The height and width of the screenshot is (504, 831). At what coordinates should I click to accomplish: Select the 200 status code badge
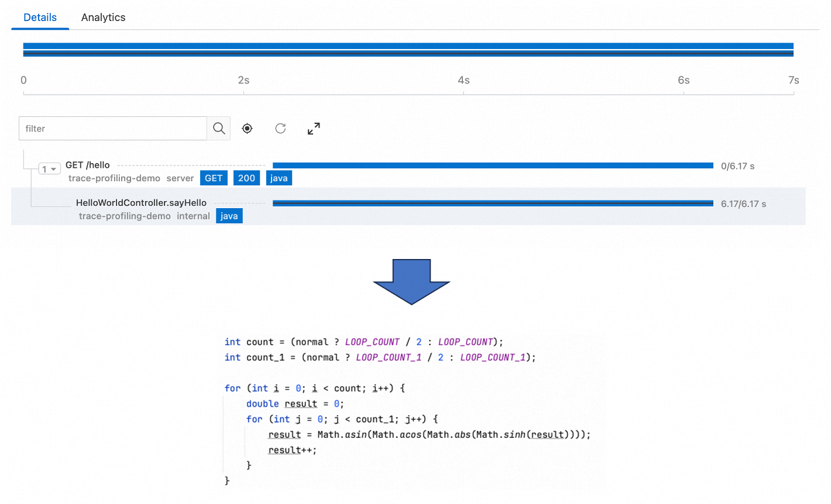pos(246,178)
